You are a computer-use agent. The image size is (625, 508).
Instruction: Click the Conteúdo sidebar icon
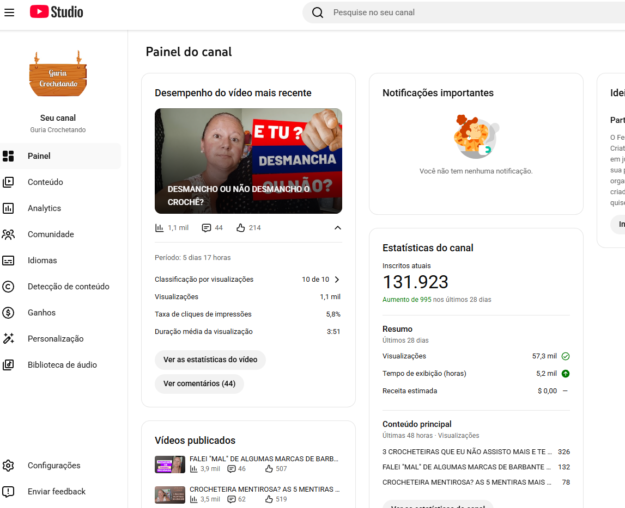point(8,182)
